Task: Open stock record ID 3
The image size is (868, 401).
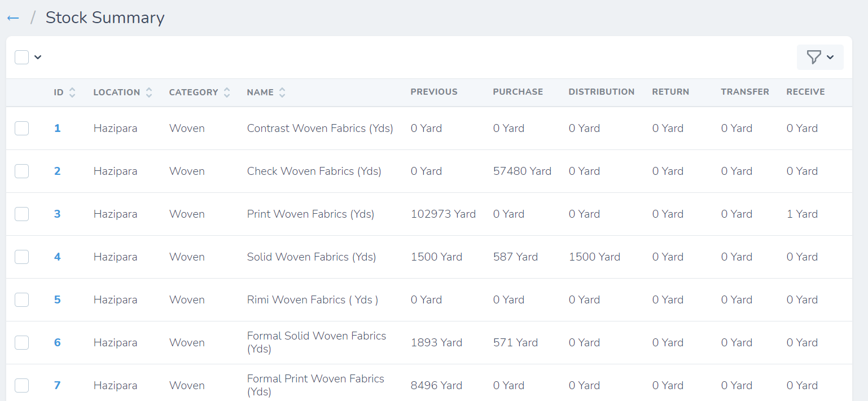Action: [57, 214]
